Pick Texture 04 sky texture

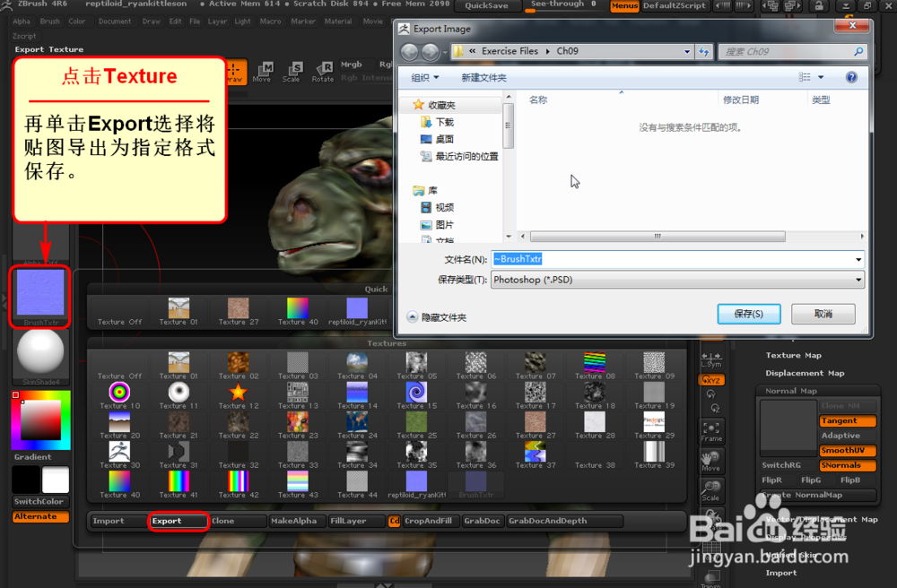click(357, 367)
